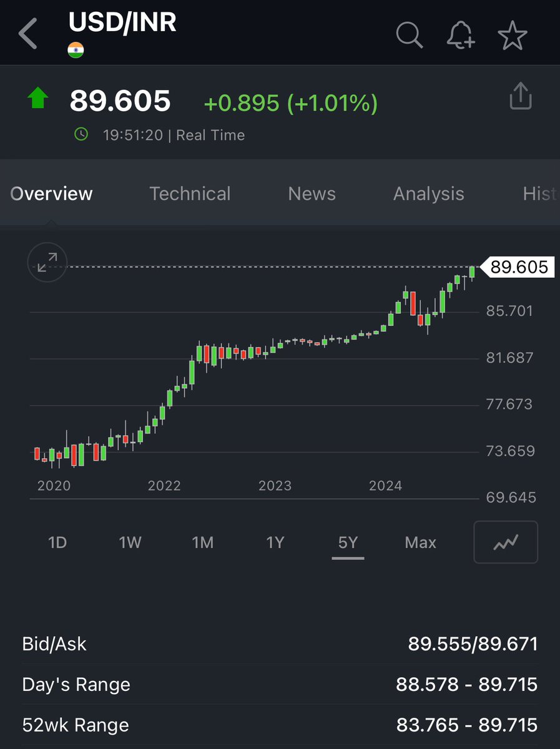Image resolution: width=560 pixels, height=749 pixels.
Task: Switch chart to line style
Action: pos(506,542)
